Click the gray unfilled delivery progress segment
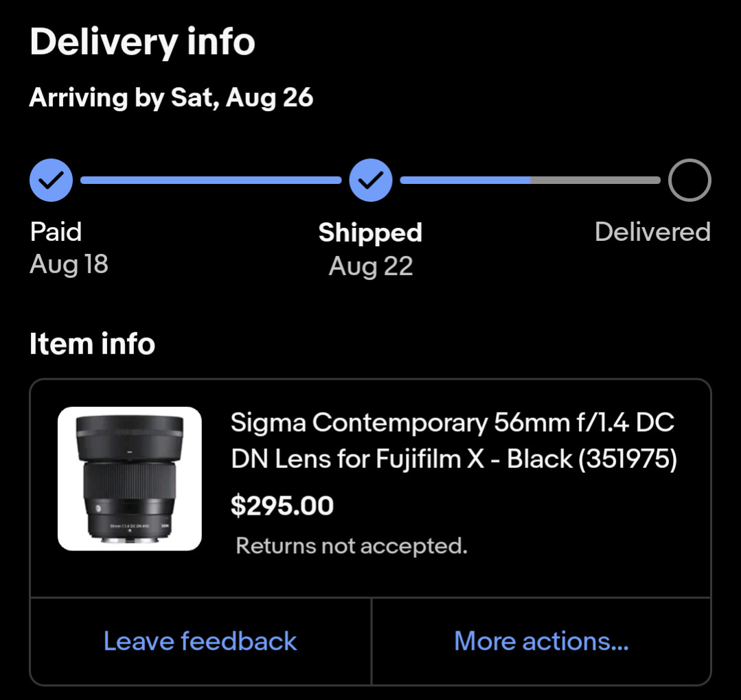Image resolution: width=741 pixels, height=700 pixels. [594, 180]
